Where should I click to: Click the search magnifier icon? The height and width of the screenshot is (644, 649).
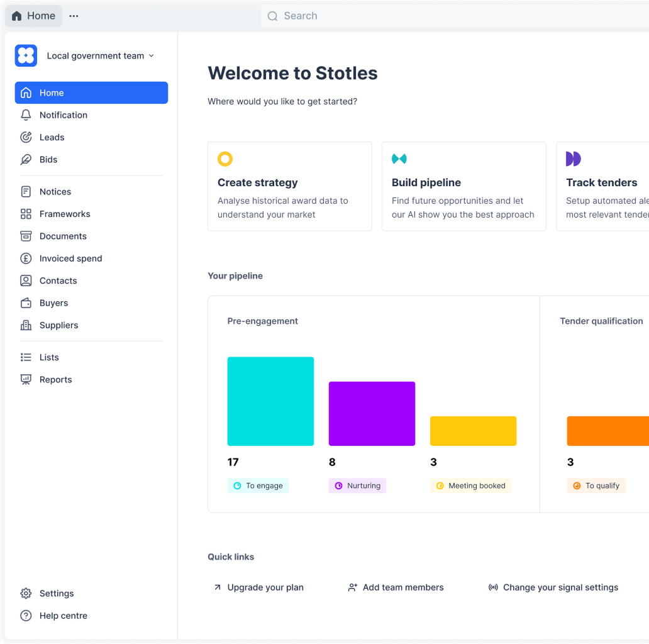tap(272, 16)
